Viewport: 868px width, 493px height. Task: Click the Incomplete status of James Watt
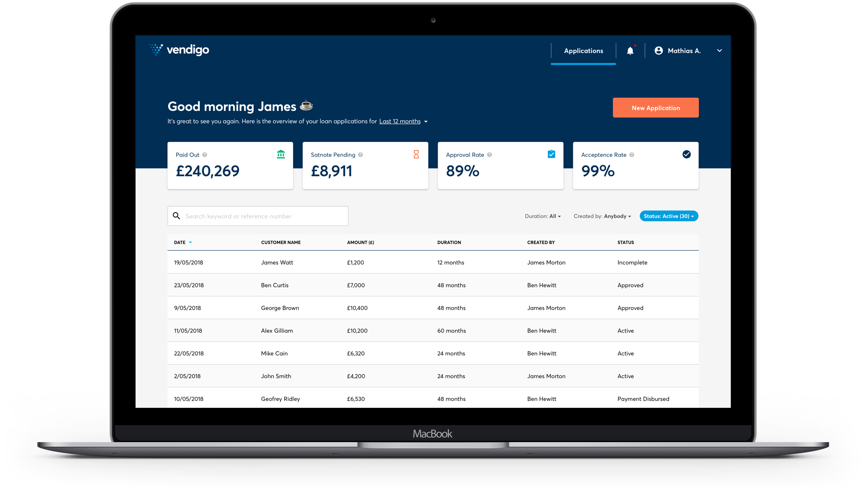point(632,262)
